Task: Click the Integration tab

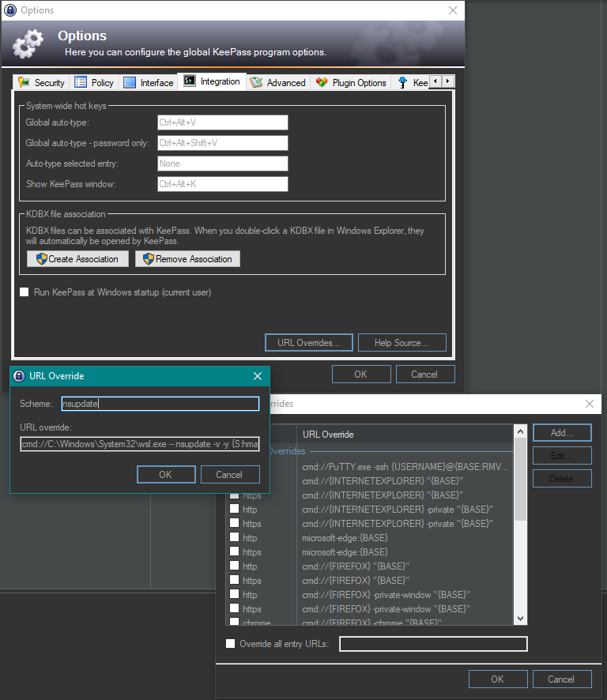Action: point(212,81)
